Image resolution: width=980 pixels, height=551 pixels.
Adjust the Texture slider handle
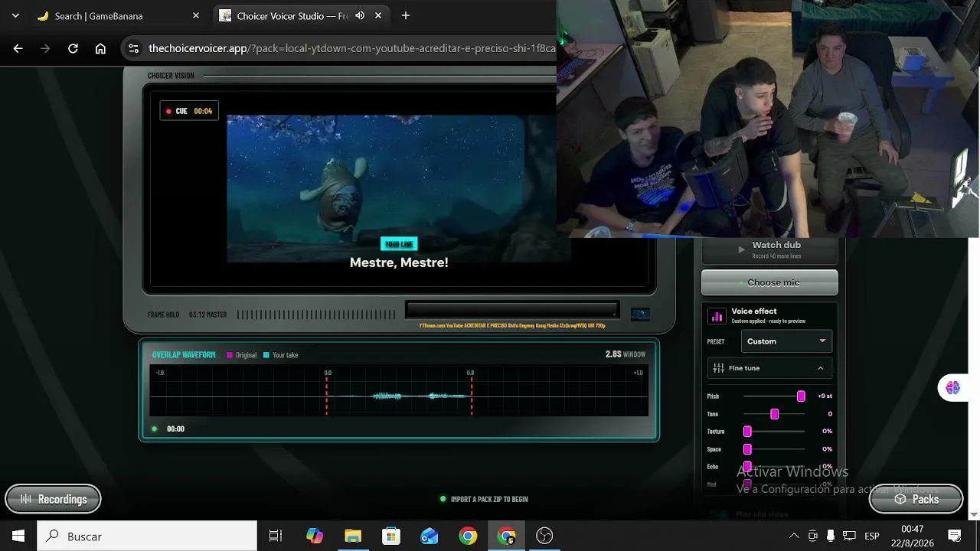(747, 432)
